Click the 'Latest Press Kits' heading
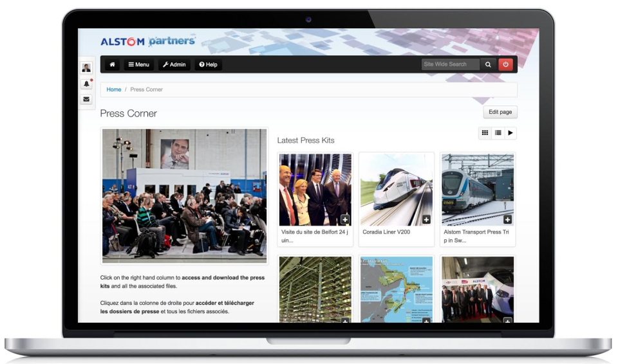 305,140
